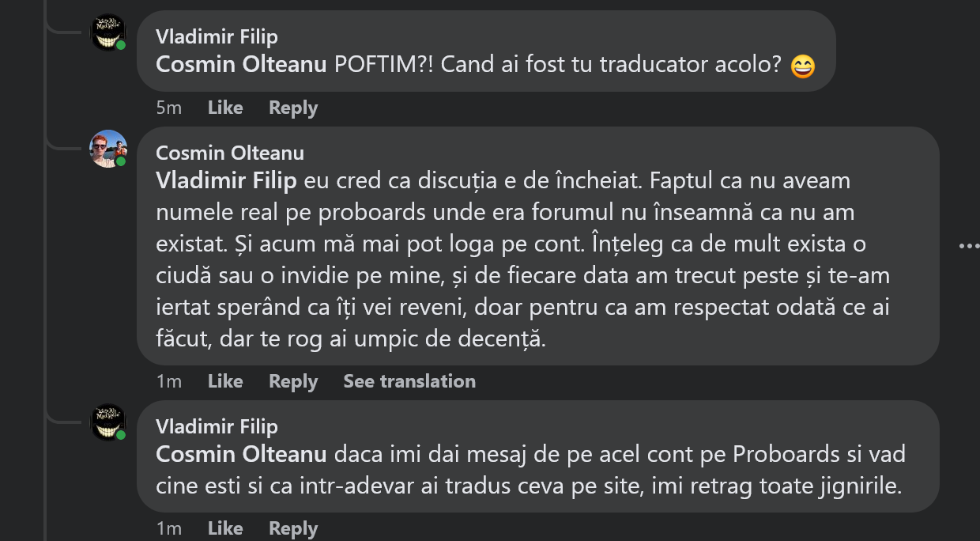
Task: Click See translation under Cosmin's comment
Action: [x=409, y=381]
